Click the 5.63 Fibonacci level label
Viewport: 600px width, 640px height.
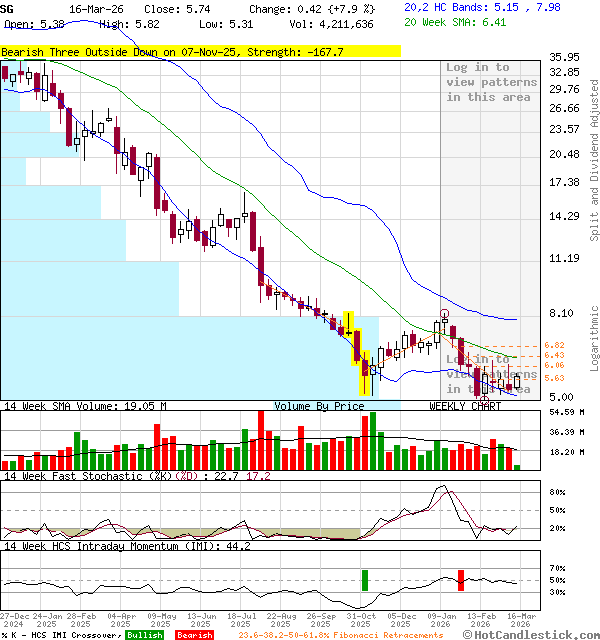coord(556,378)
